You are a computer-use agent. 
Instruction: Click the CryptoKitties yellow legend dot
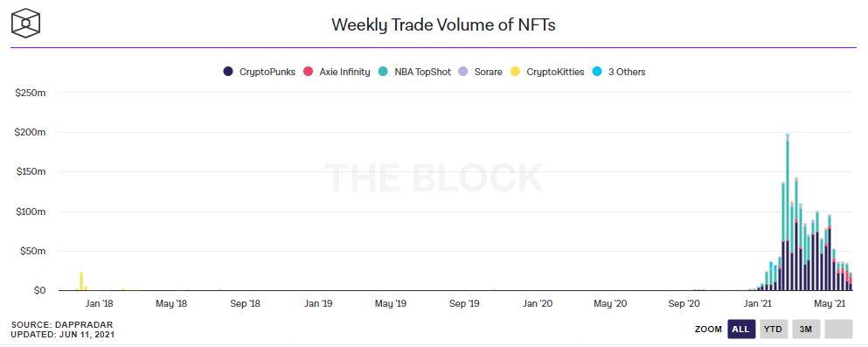tap(515, 72)
